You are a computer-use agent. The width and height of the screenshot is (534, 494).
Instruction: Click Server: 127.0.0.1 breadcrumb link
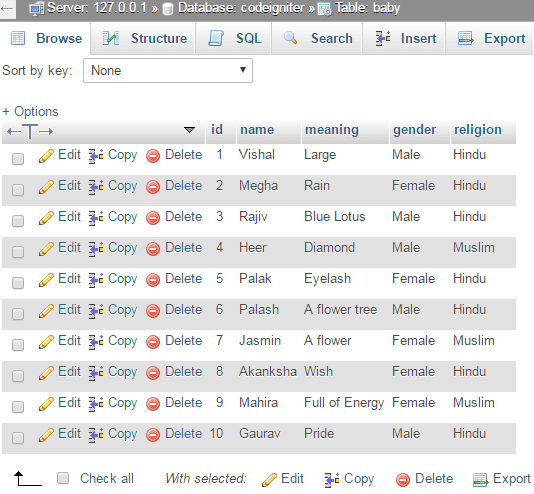(97, 8)
